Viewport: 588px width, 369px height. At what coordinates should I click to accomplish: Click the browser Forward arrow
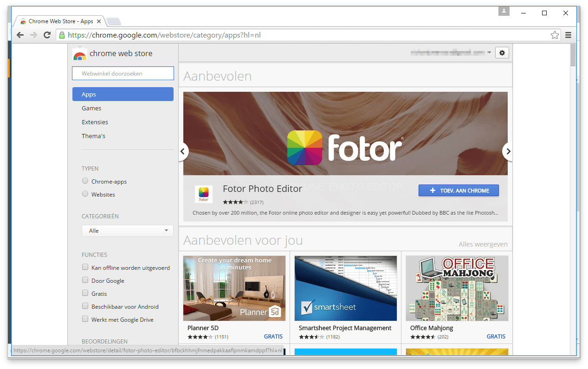click(33, 35)
